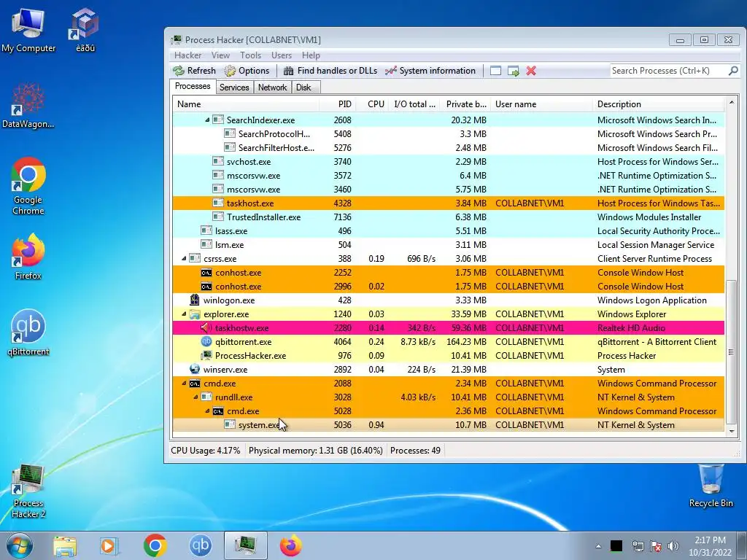Viewport: 747px width, 560px height.
Task: Open Find handles or DLLs
Action: pyautogui.click(x=330, y=71)
